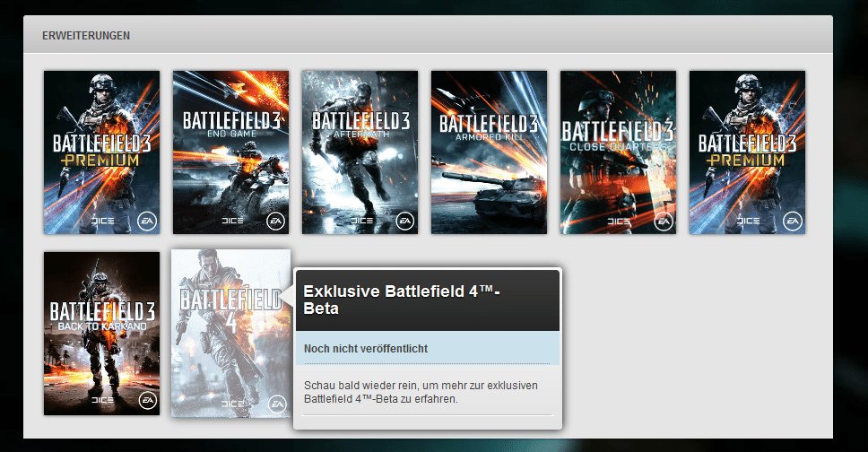Screen dimensions: 868x452
Task: Click the EA logo on End Game cover
Action: (275, 220)
